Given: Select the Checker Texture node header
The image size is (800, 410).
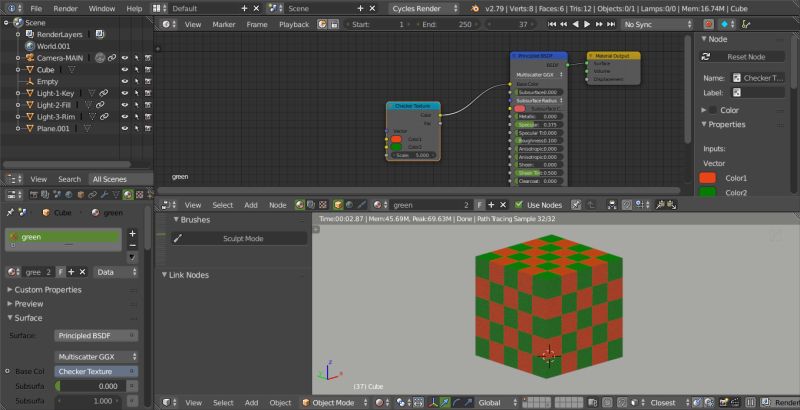Looking at the screenshot, I should [x=413, y=106].
